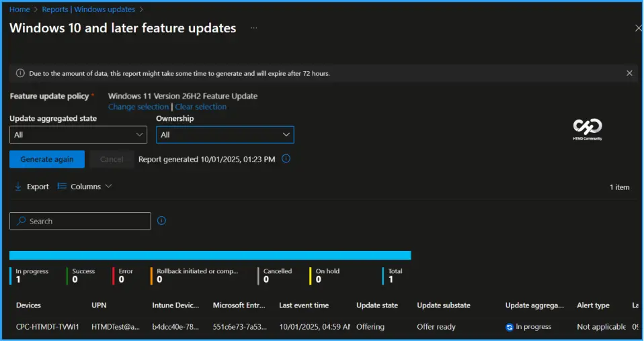Click Generate again button
Screen dimensions: 644x341
[47, 159]
